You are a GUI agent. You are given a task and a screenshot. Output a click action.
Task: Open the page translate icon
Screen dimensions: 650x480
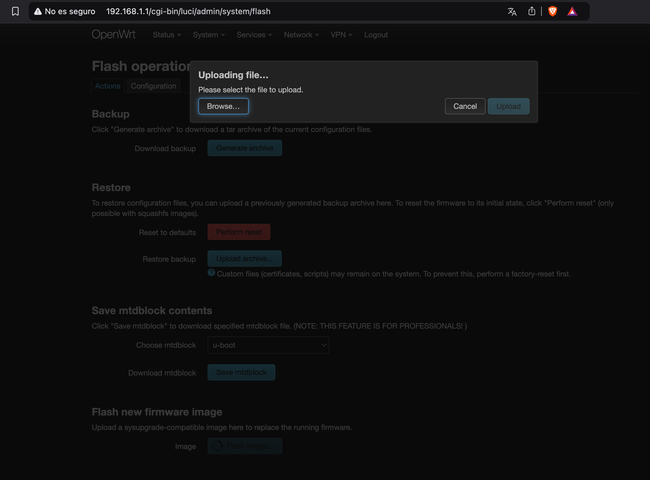pos(512,11)
